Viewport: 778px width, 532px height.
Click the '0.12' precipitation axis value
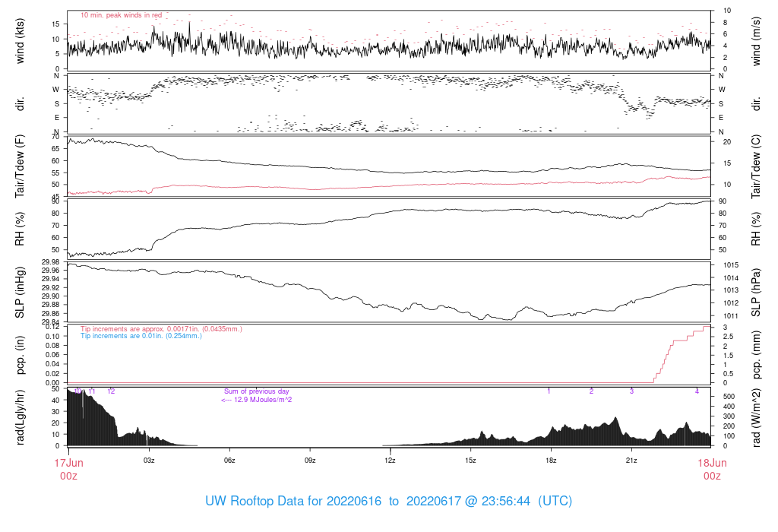point(52,327)
